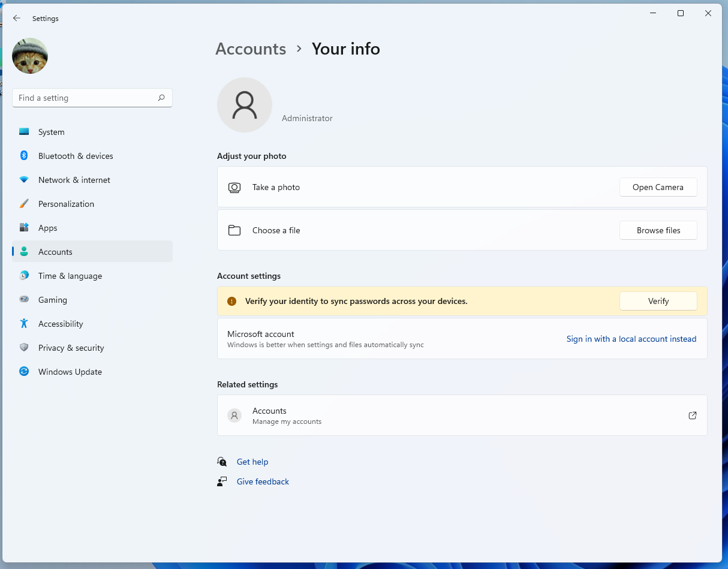Image resolution: width=728 pixels, height=569 pixels.
Task: Click Verify to sync passwords
Action: [658, 300]
